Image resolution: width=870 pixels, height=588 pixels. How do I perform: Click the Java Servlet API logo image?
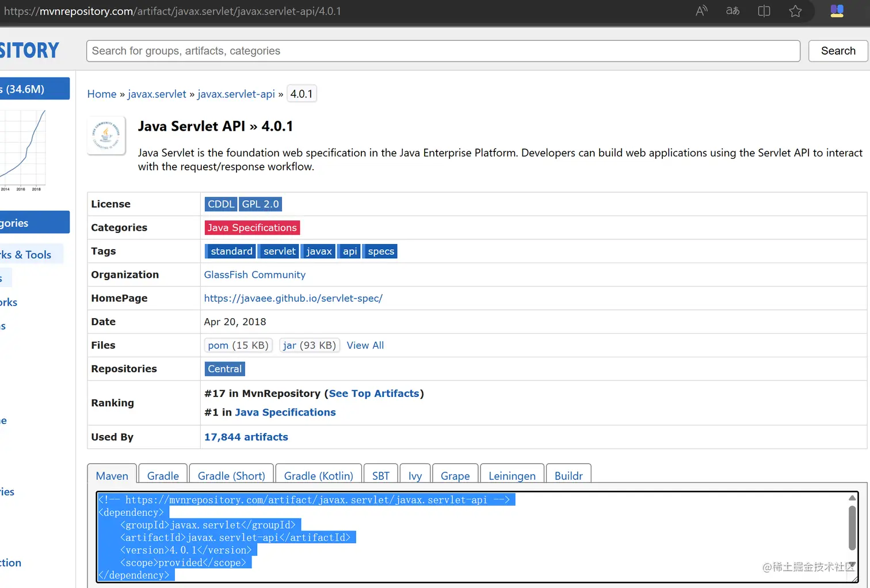point(106,136)
